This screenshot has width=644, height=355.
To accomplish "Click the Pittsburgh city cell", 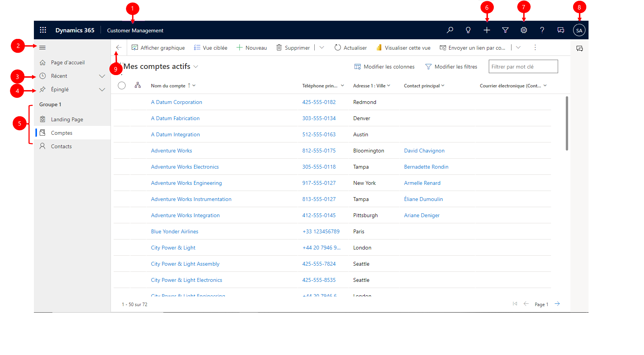I will (366, 215).
